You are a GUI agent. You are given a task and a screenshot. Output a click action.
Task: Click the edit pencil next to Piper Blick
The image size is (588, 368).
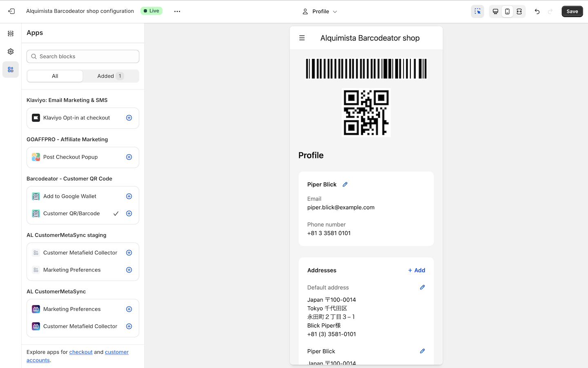click(x=345, y=184)
